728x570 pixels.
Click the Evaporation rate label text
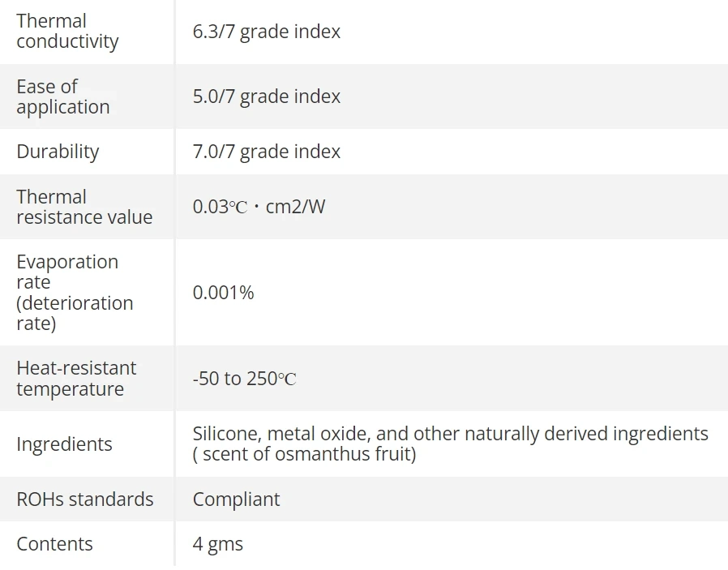click(67, 272)
